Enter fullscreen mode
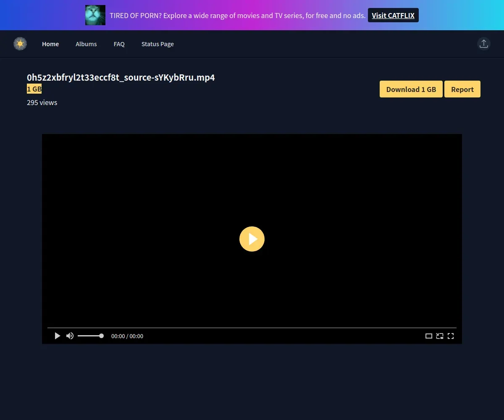504x420 pixels. coord(451,336)
